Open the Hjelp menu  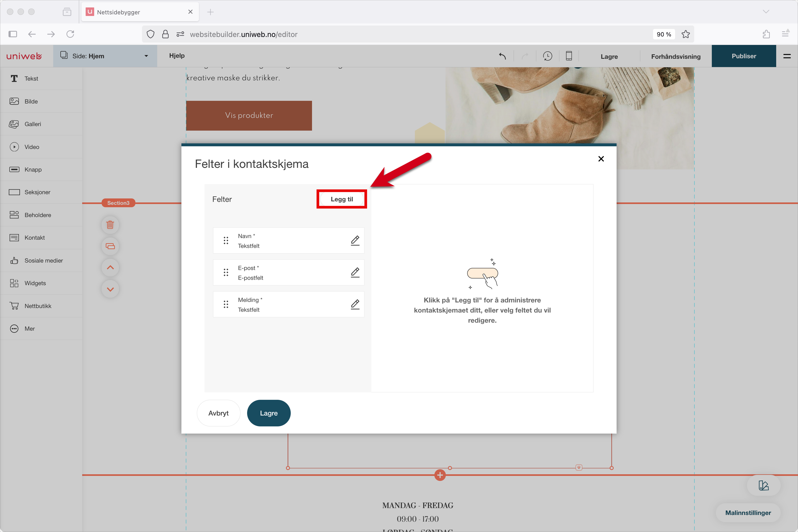pyautogui.click(x=177, y=56)
